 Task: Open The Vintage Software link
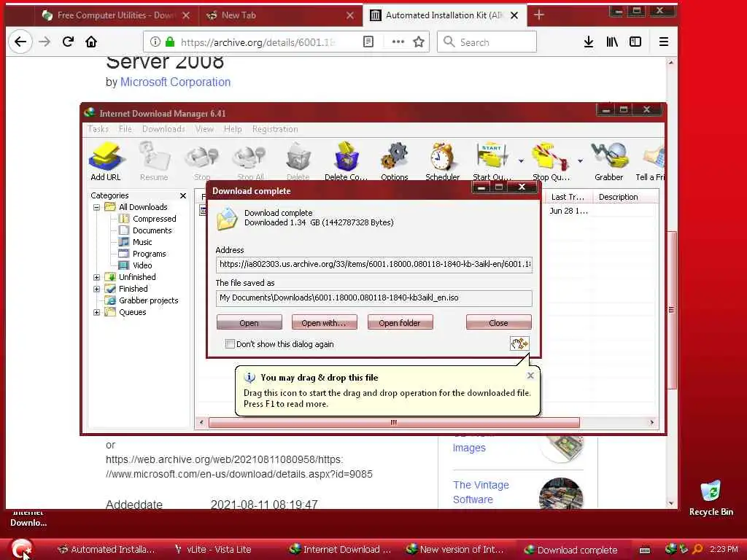coord(481,492)
